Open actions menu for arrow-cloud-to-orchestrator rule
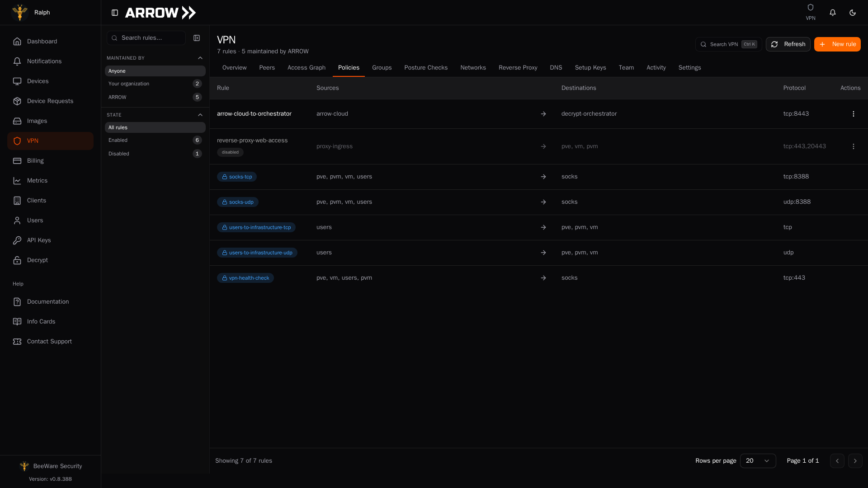Screen dimensions: 868x488 click(x=853, y=114)
